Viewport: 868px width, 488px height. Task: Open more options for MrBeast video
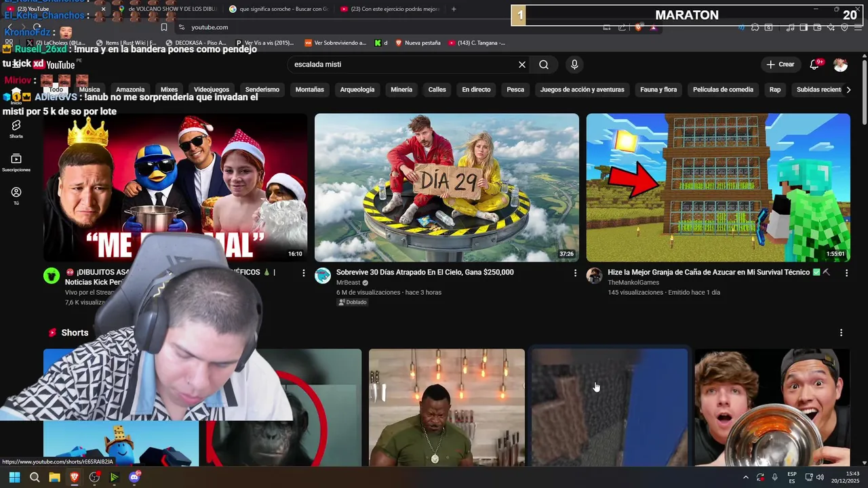click(575, 272)
